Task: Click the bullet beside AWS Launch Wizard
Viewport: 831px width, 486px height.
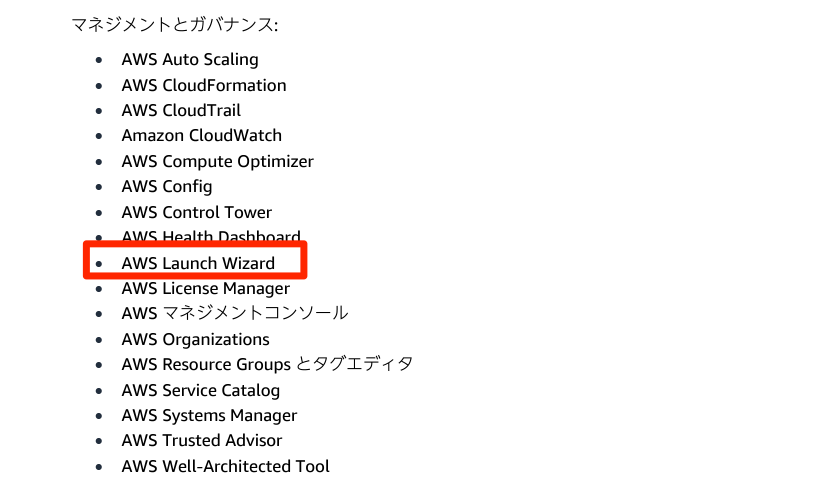Action: [99, 263]
